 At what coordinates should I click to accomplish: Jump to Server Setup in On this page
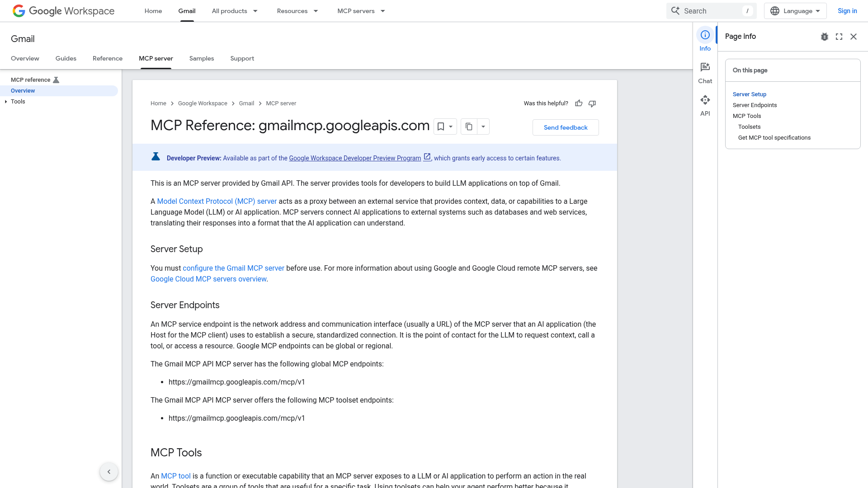[750, 94]
